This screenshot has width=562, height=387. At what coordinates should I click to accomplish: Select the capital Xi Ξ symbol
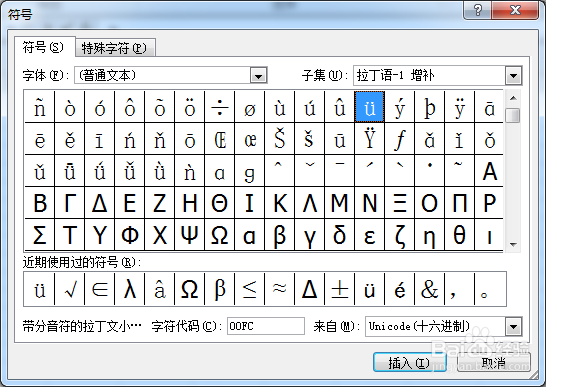tap(400, 203)
